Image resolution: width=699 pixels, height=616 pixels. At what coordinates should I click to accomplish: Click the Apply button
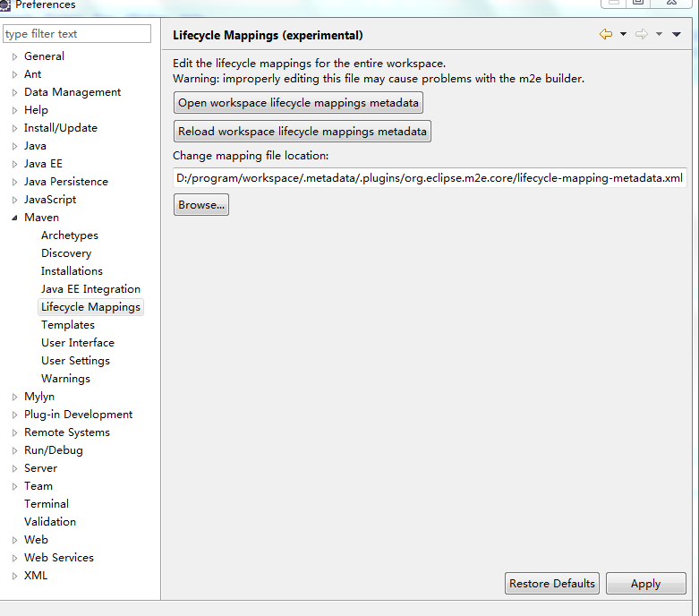[645, 584]
